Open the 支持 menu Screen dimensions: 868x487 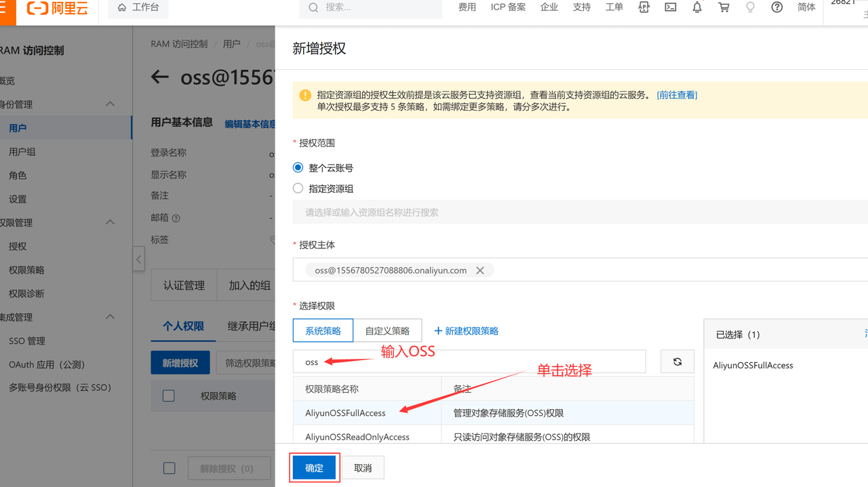tap(582, 7)
